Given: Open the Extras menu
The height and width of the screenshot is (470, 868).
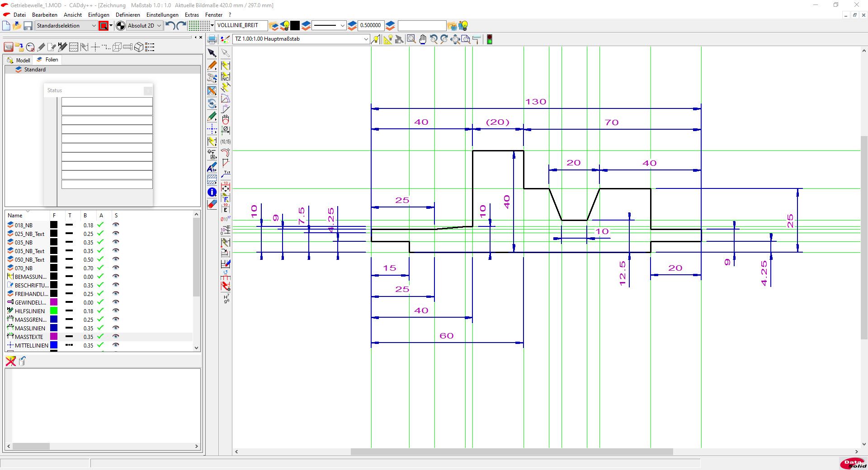Looking at the screenshot, I should point(192,15).
